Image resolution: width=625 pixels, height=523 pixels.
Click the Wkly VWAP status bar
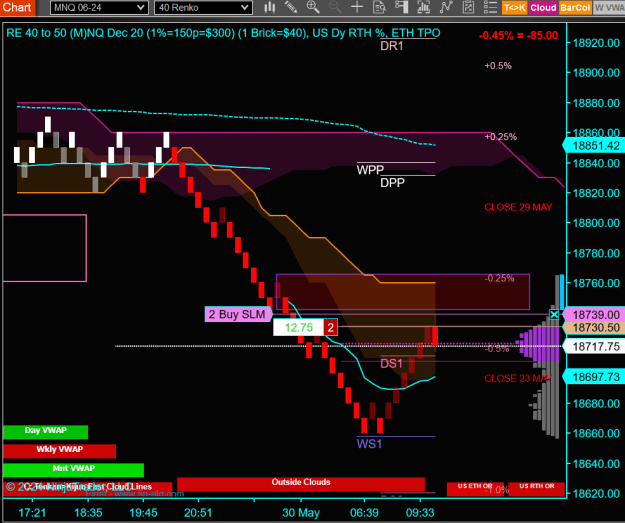59,451
